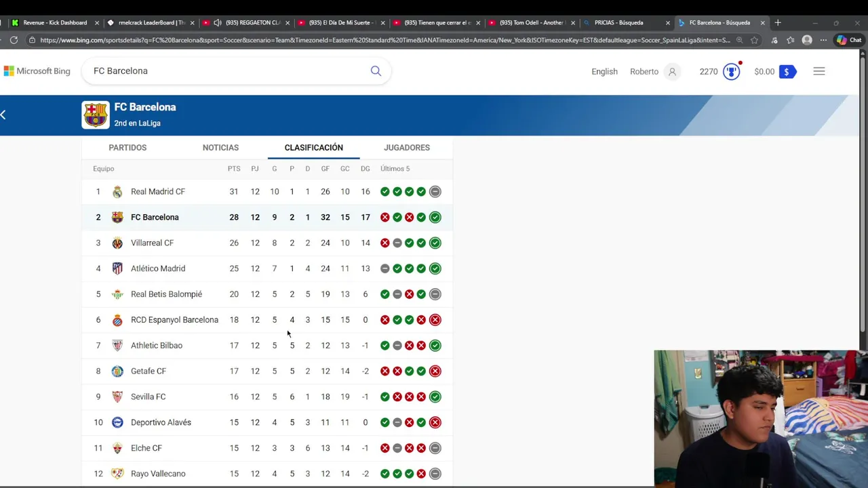Click the English language link
The width and height of the screenshot is (868, 488).
pyautogui.click(x=604, y=71)
